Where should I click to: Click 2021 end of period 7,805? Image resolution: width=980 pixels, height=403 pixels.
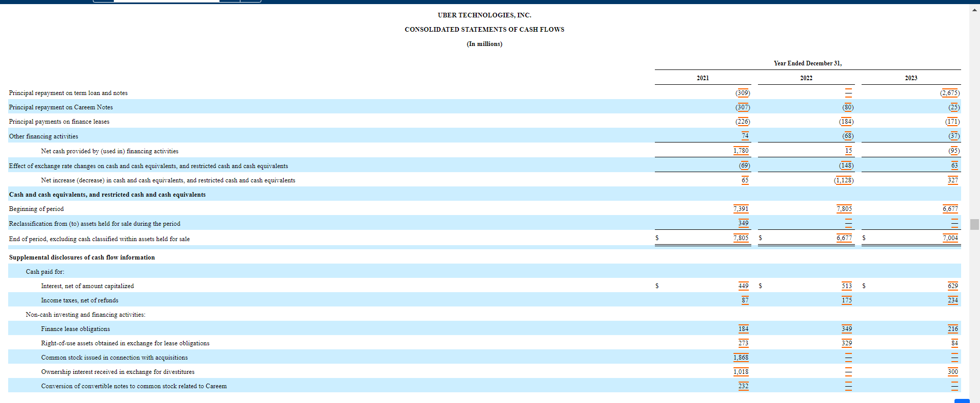(741, 238)
